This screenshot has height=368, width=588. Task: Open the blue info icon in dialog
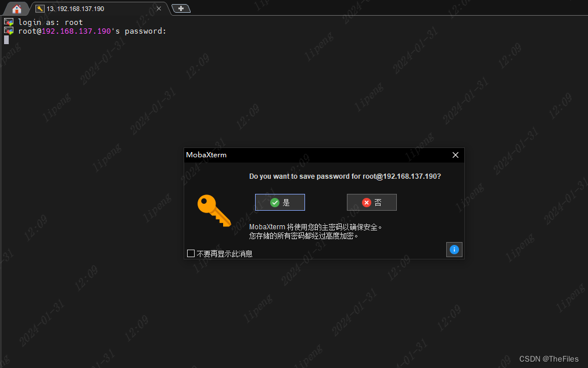(x=454, y=250)
